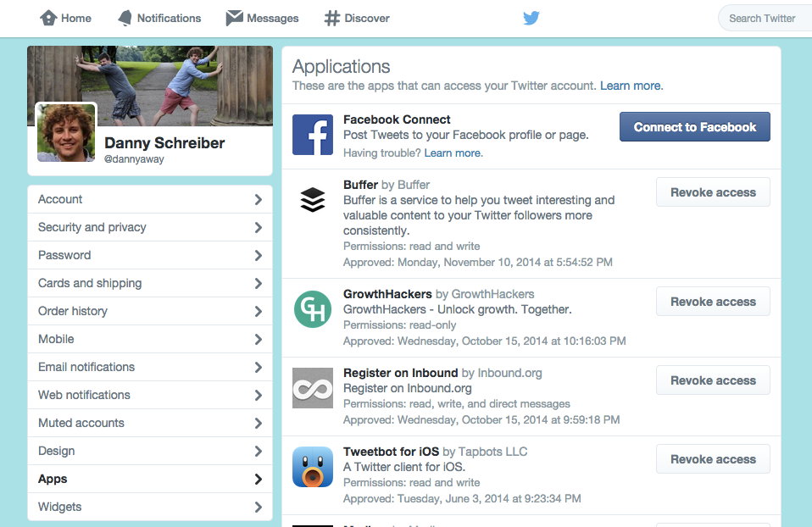Expand the Muted accounts chevron
812x527 pixels.
259,423
